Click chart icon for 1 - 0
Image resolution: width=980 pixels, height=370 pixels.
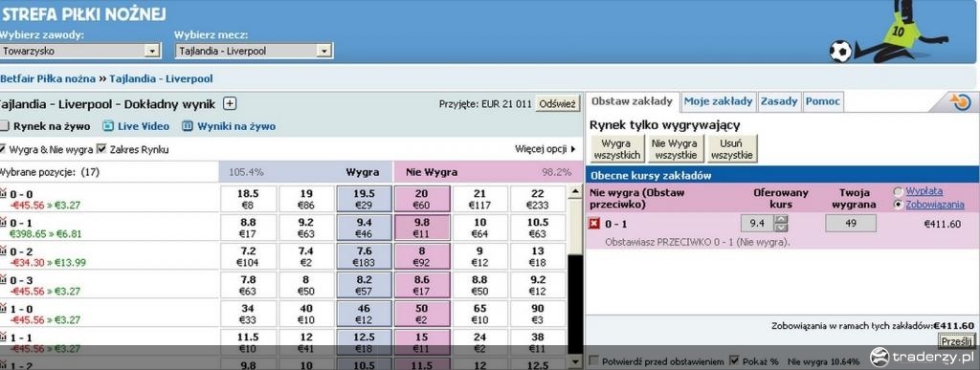pos(4,308)
